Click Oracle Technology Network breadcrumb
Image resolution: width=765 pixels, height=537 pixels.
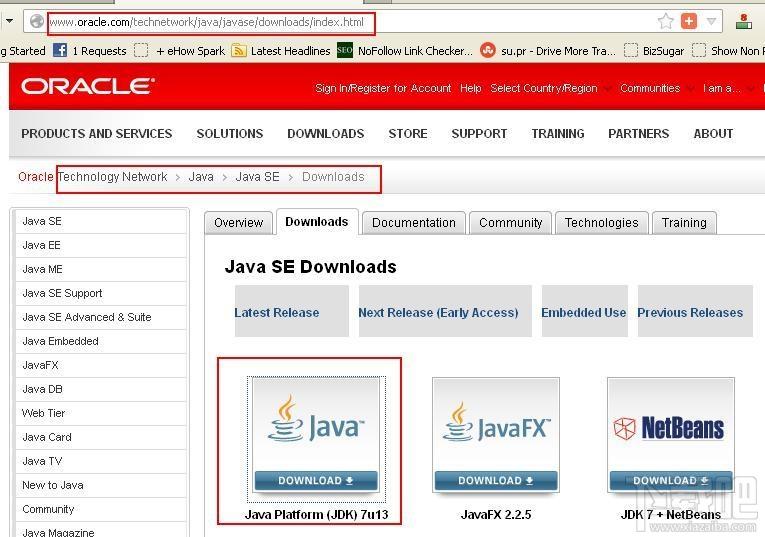click(x=93, y=177)
